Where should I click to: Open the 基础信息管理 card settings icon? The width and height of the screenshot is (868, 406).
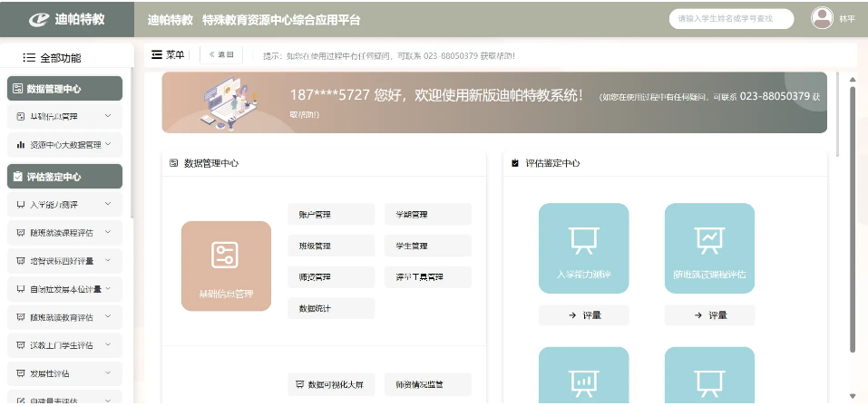pyautogui.click(x=225, y=255)
